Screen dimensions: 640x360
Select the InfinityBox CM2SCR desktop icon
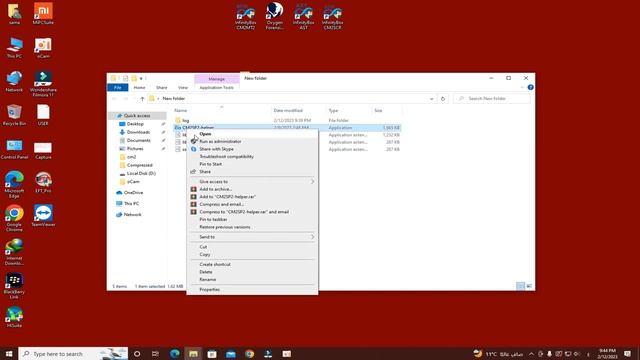coord(332,16)
